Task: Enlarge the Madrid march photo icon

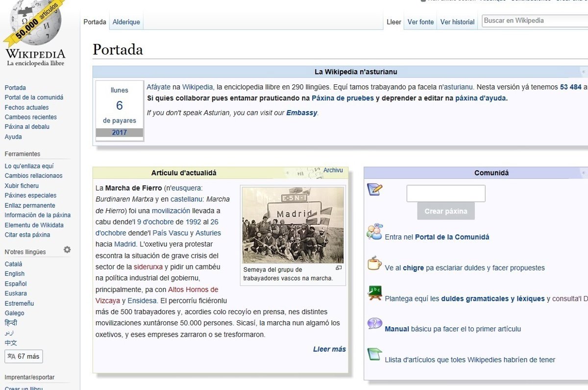Action: coord(338,268)
